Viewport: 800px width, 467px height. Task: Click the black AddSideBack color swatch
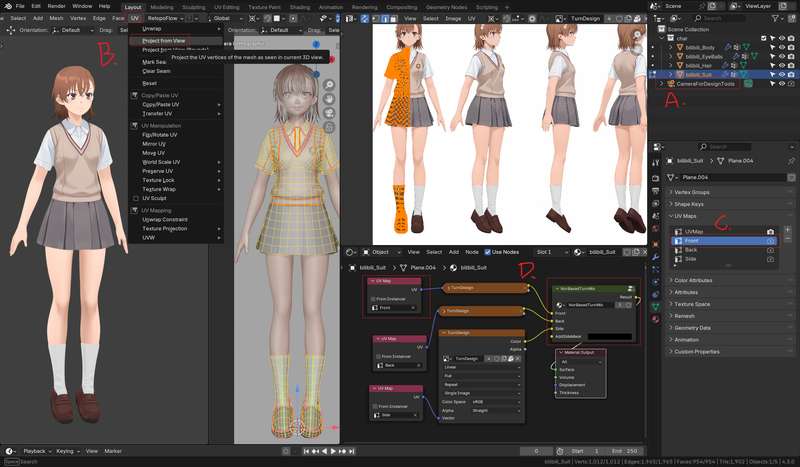pos(610,336)
